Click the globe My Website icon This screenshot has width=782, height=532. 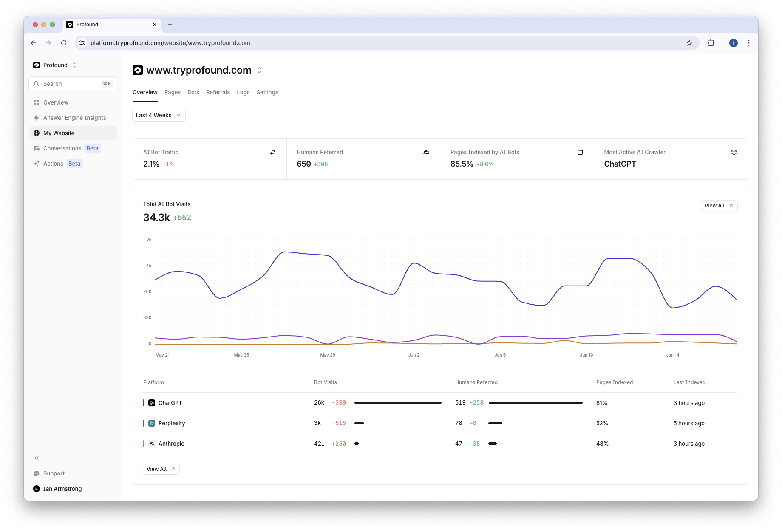pyautogui.click(x=37, y=133)
